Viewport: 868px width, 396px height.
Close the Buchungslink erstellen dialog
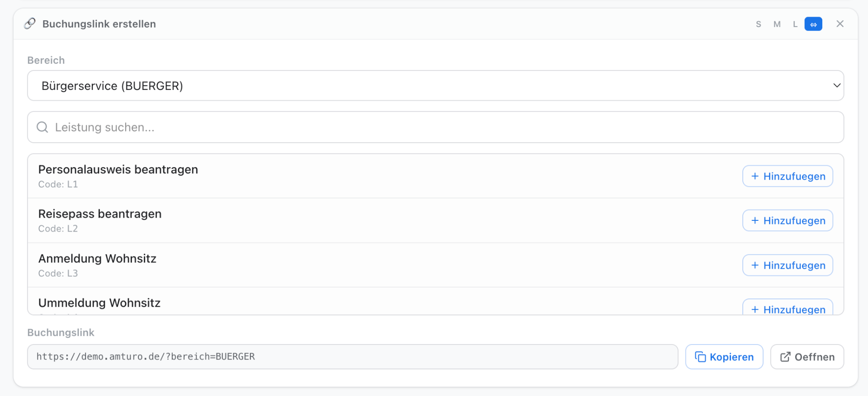pyautogui.click(x=840, y=24)
